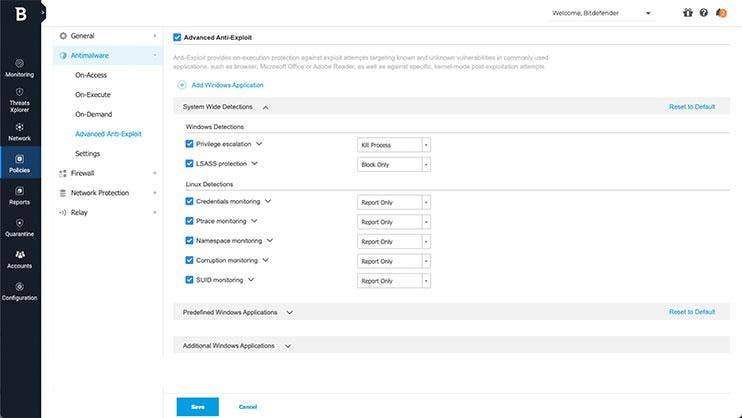This screenshot has width=742, height=418.
Task: Click the Save button
Action: coord(197,406)
